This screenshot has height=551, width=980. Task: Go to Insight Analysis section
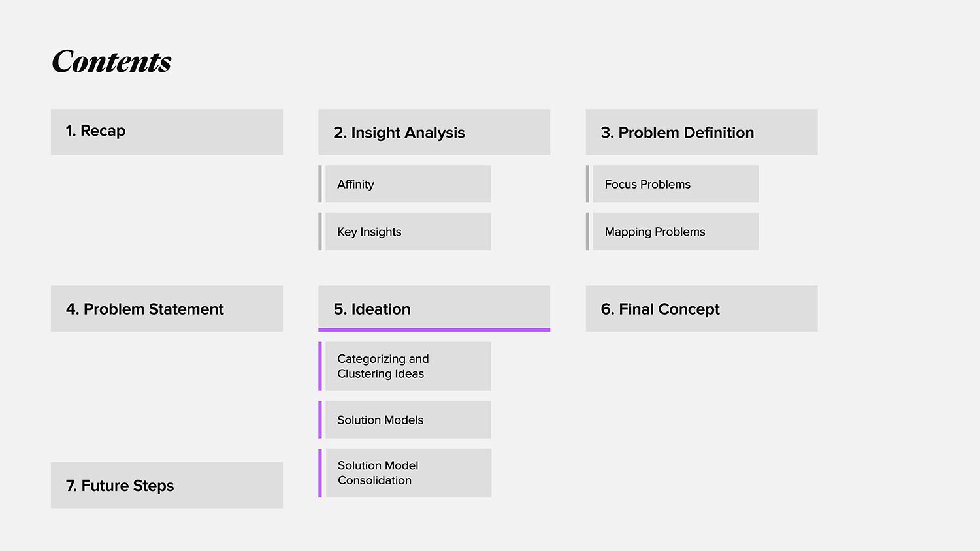(x=434, y=132)
